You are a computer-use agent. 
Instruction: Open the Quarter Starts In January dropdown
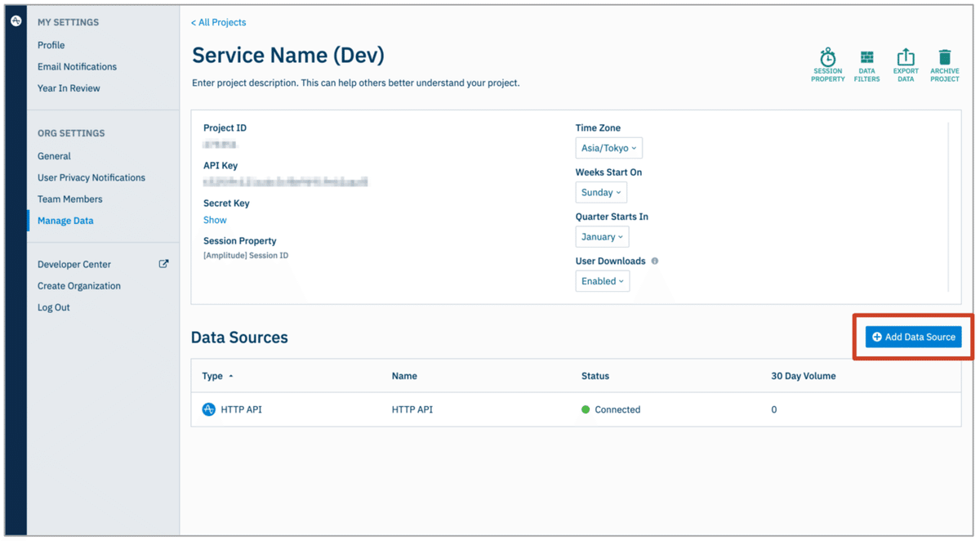click(x=602, y=236)
